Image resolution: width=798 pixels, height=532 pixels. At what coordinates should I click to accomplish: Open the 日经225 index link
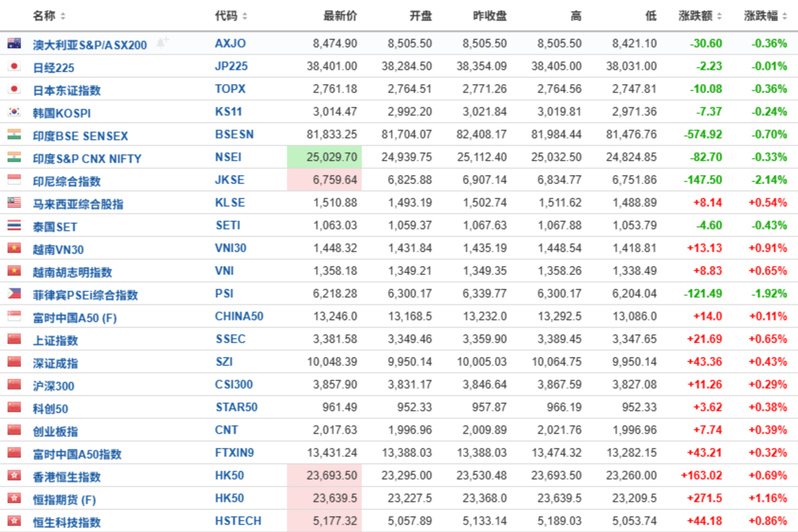point(54,68)
